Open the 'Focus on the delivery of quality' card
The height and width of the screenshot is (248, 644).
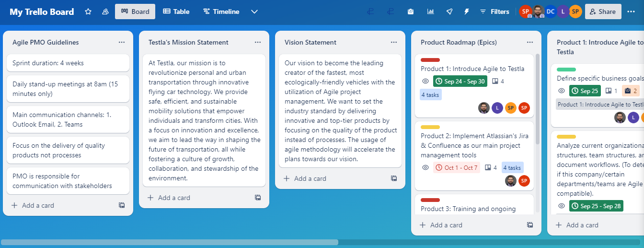pyautogui.click(x=68, y=150)
